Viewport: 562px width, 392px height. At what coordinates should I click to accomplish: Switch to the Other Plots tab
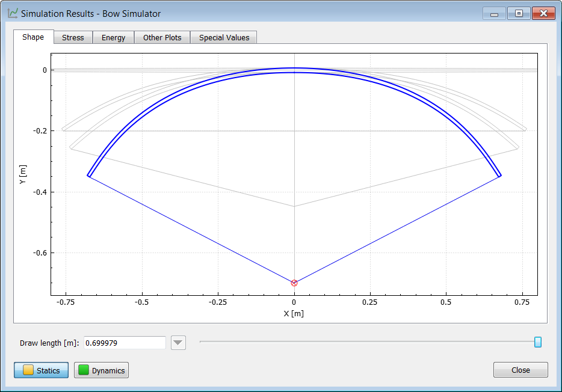pos(162,38)
